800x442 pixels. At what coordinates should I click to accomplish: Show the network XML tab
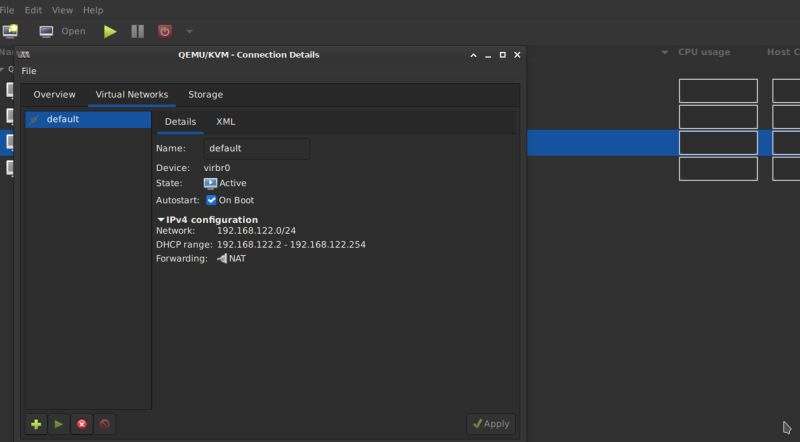(226, 121)
